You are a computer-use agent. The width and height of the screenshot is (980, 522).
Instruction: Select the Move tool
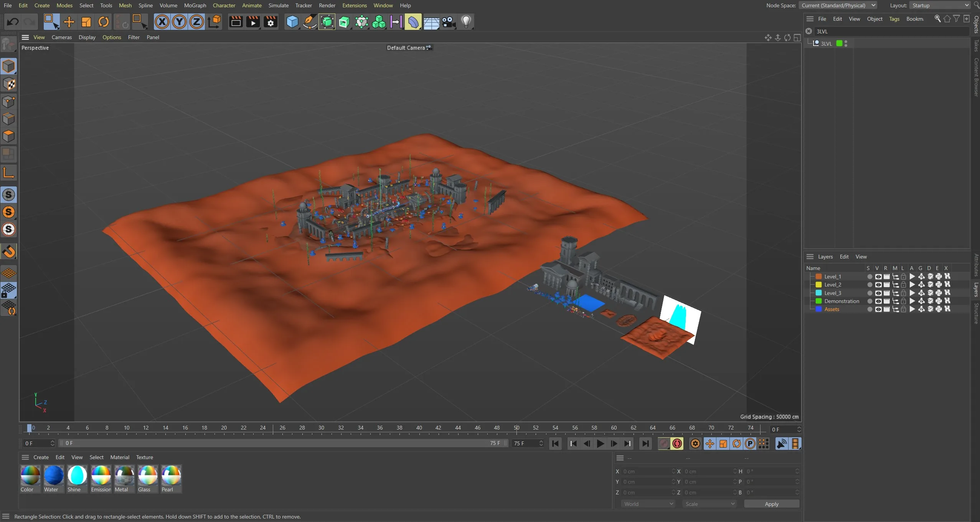(69, 22)
